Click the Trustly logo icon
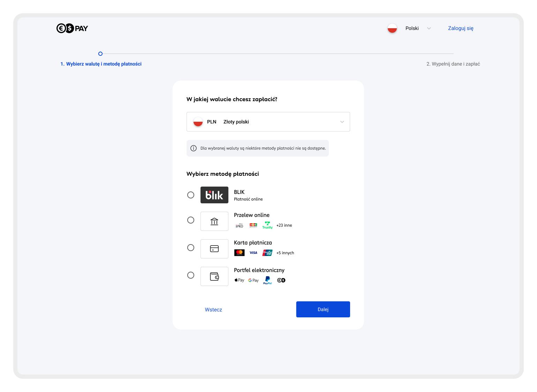The image size is (537, 392). (267, 225)
